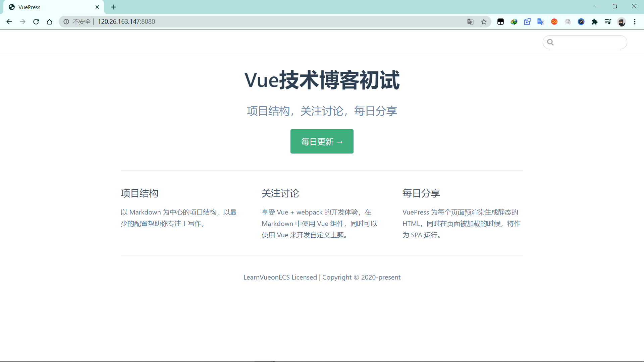Open the blue speedometer extension icon
The image size is (644, 362).
[581, 22]
